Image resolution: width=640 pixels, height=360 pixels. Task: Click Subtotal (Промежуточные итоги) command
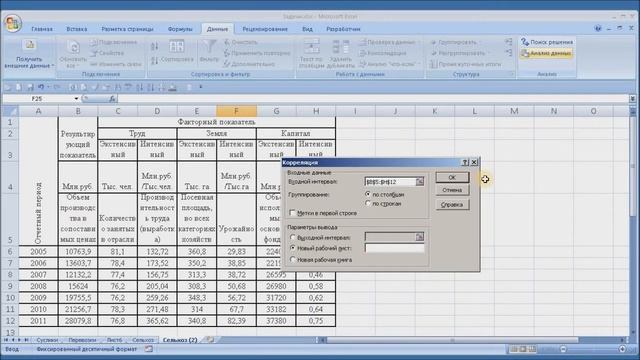coord(465,64)
